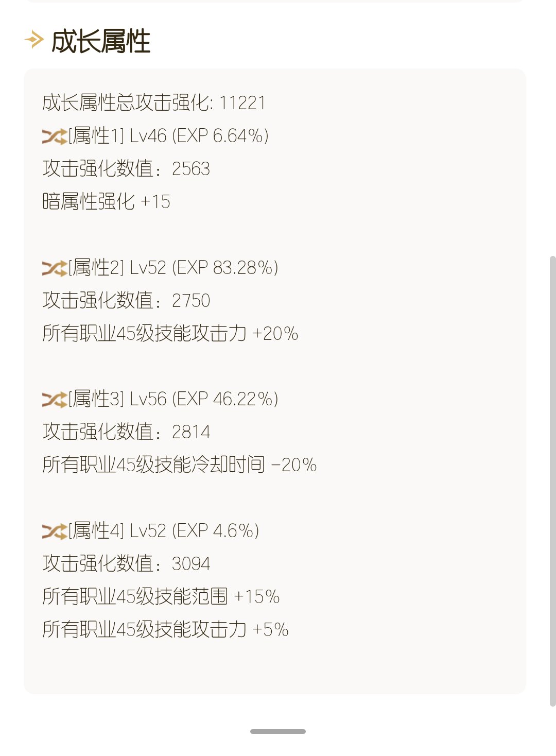Tap the shuffle icon next to 属性1
Viewport: 556px width, 756px height.
(x=55, y=136)
